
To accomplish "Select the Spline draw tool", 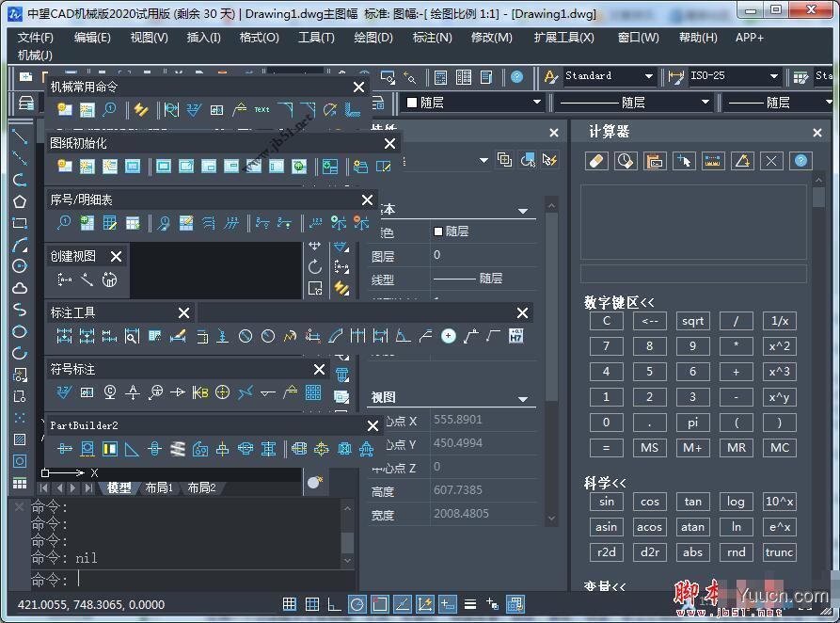I will click(x=20, y=310).
